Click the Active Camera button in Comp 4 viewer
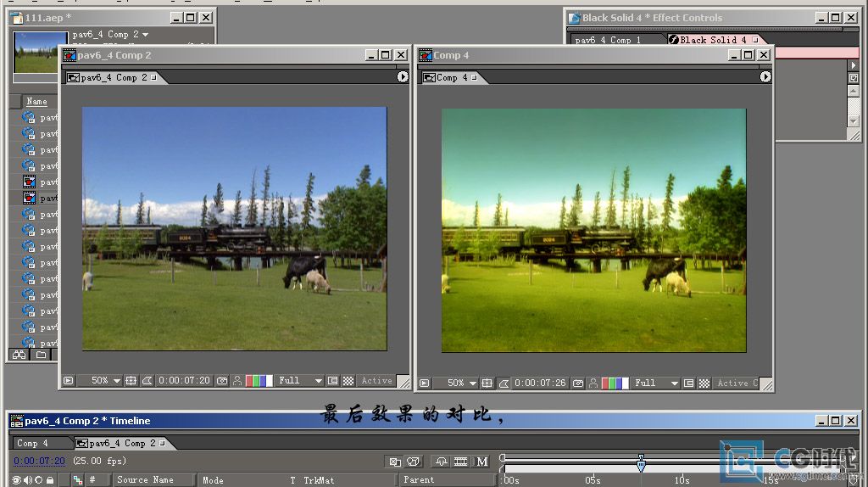The height and width of the screenshot is (487, 868). (x=737, y=383)
